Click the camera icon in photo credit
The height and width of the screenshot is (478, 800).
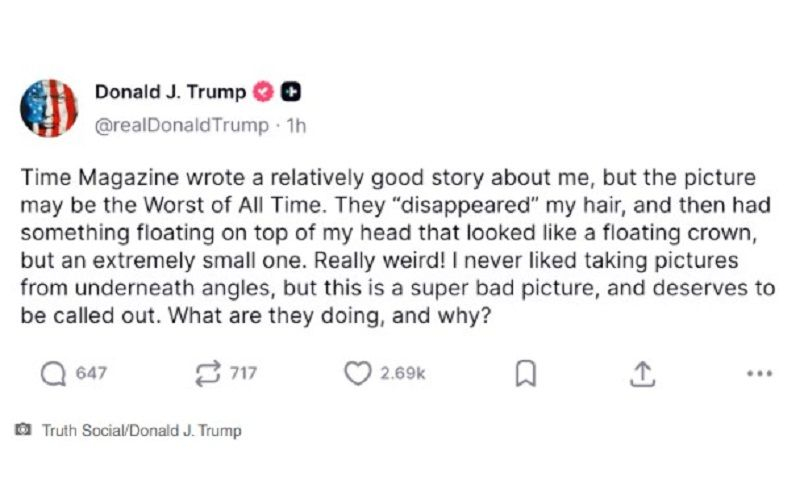pos(23,431)
